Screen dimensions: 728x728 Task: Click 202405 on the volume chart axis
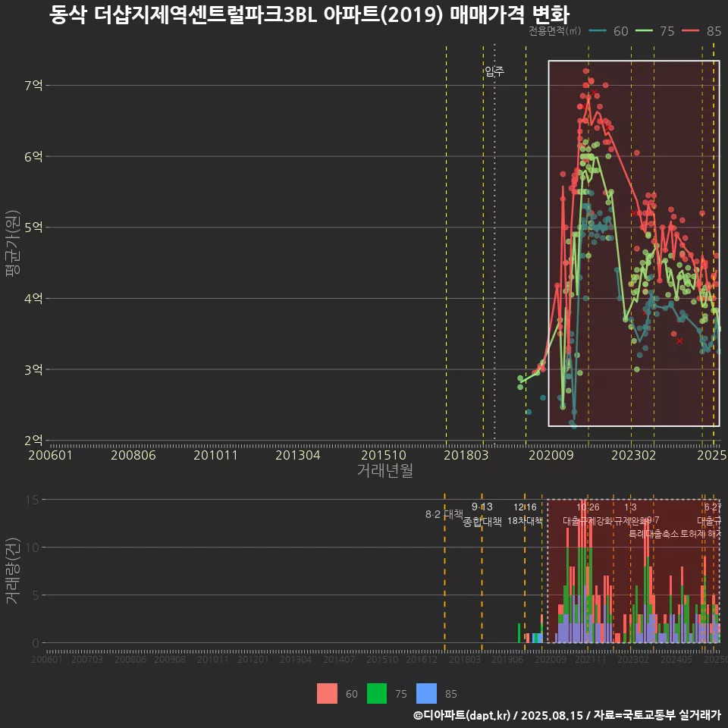coord(676,659)
